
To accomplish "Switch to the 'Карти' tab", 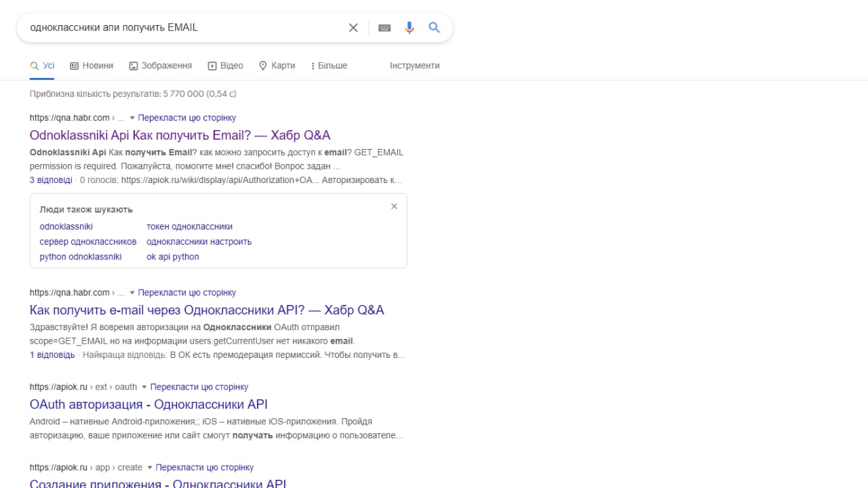I will coord(277,66).
